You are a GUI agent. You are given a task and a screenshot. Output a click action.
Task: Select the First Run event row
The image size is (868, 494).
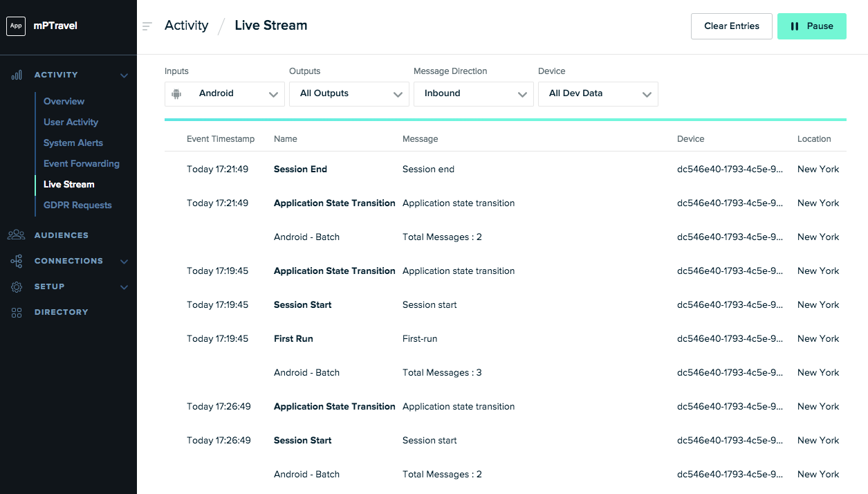(x=293, y=339)
